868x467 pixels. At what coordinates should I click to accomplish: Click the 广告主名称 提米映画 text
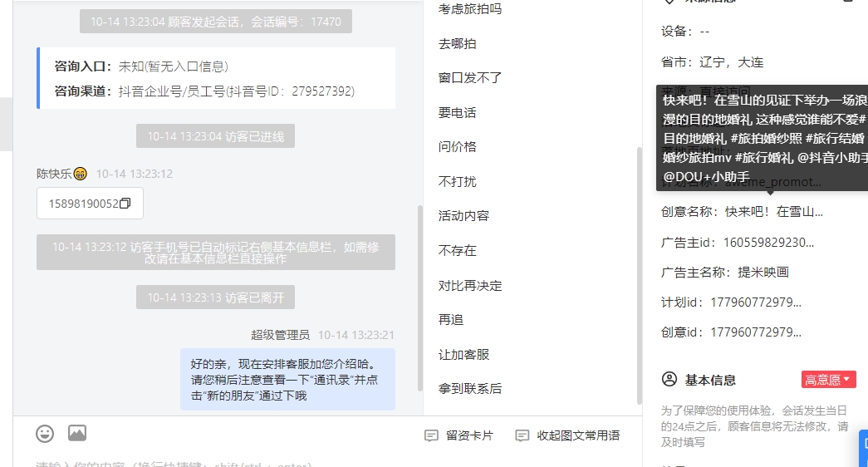coord(763,272)
